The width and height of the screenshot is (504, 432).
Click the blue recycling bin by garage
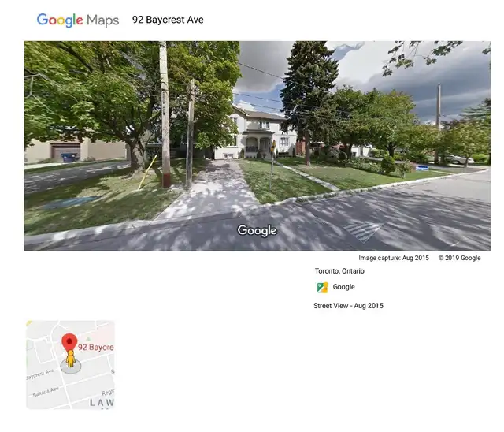[x=70, y=158]
